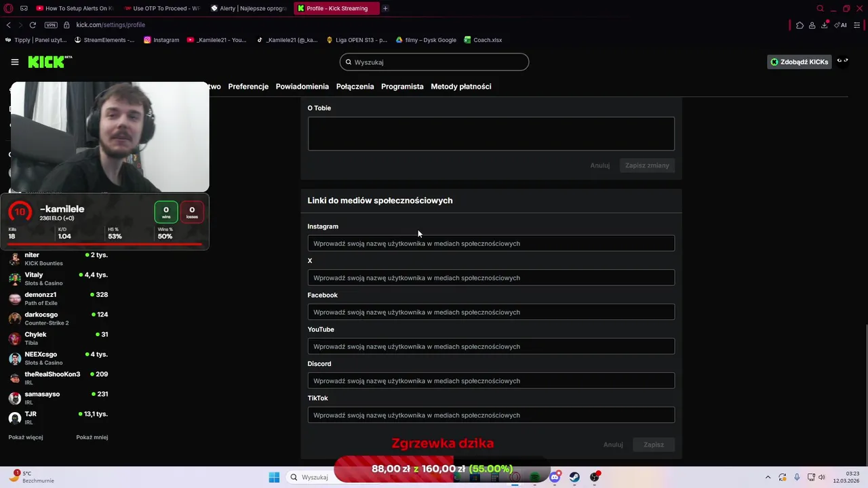Open weather widget showing 5°C
The image size is (868, 488).
[x=31, y=477]
